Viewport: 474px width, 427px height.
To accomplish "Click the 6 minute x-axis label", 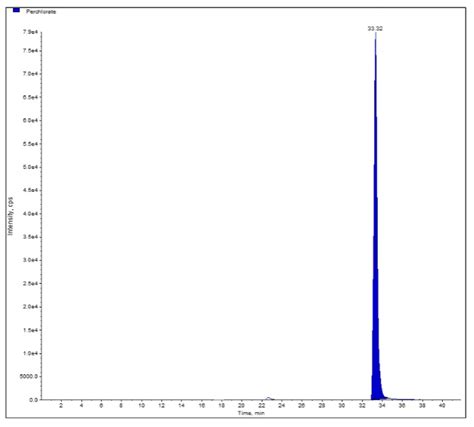I will point(101,406).
